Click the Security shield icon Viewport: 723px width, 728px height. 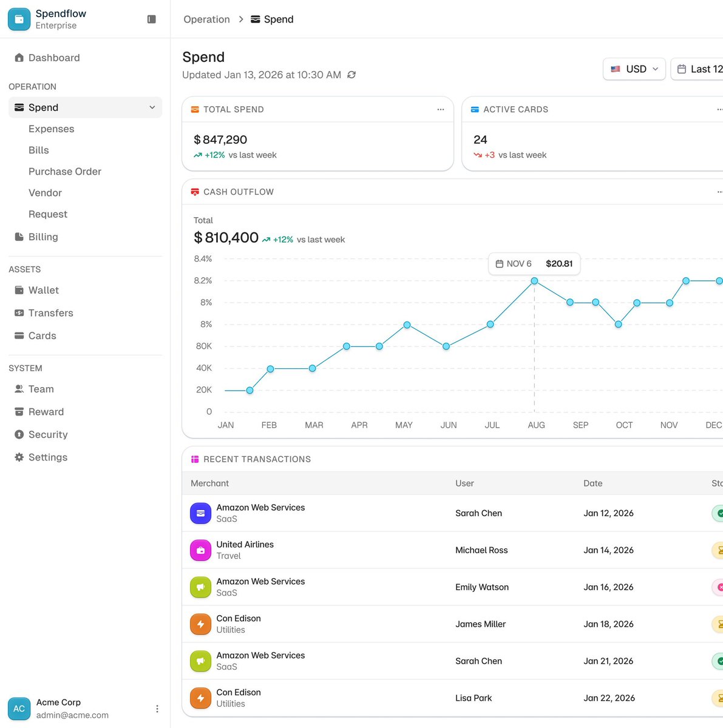pyautogui.click(x=19, y=434)
